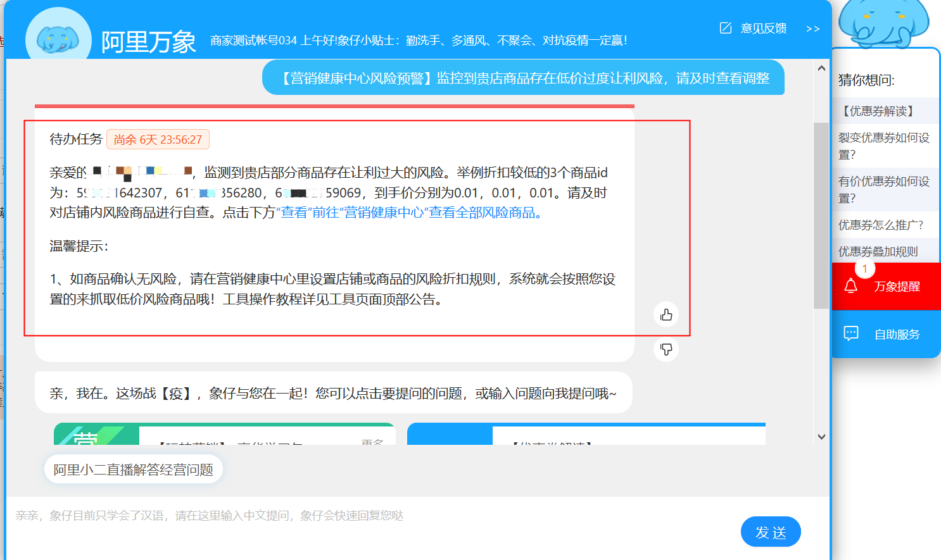Screen dimensions: 941x560
Task: Click the elephant mascot above the side panel
Action: pyautogui.click(x=883, y=23)
